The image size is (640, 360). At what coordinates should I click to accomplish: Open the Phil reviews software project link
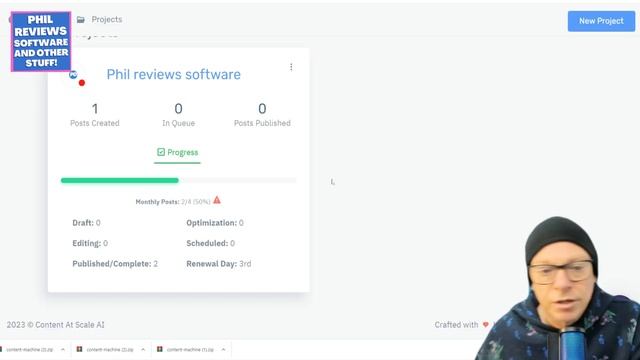(x=173, y=74)
